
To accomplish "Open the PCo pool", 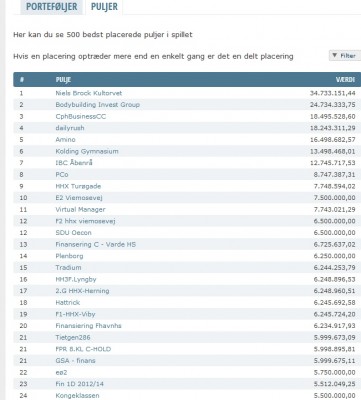I will [x=62, y=174].
